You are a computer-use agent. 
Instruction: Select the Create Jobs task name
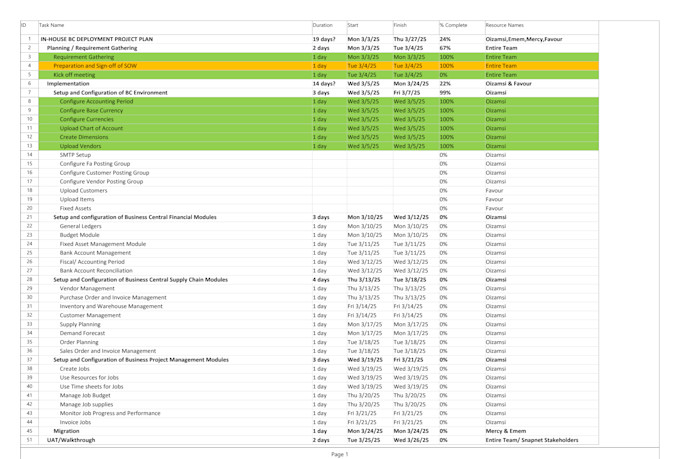pyautogui.click(x=75, y=369)
